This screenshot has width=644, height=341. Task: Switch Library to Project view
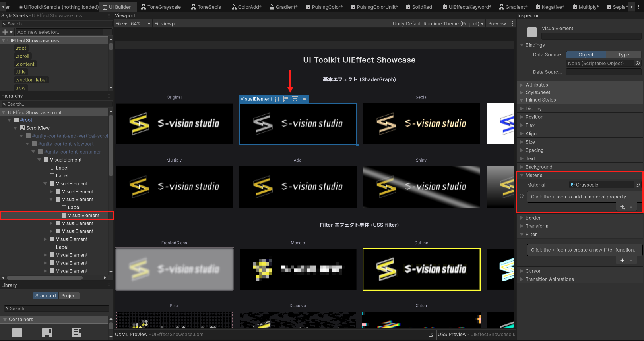tap(69, 296)
